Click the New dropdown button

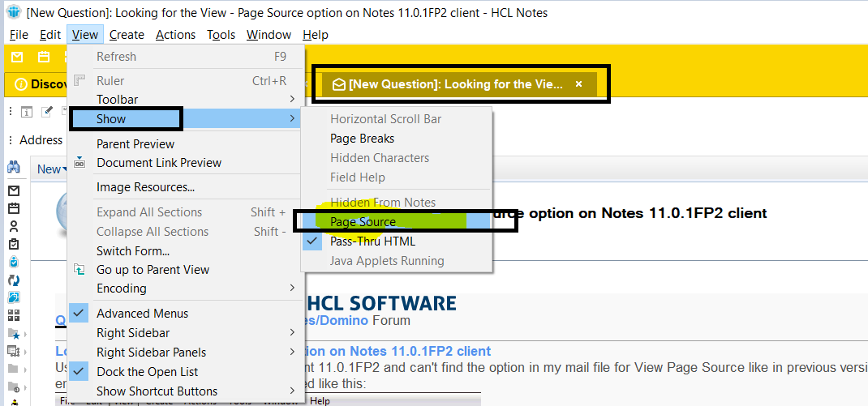[52, 169]
